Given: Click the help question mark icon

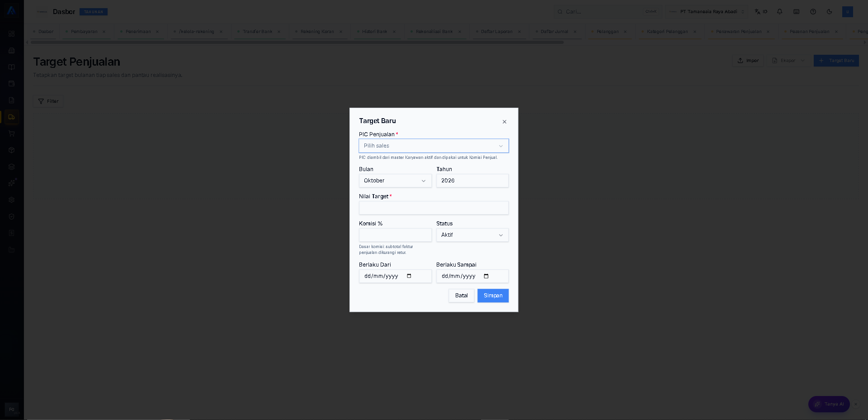Looking at the screenshot, I should [813, 12].
